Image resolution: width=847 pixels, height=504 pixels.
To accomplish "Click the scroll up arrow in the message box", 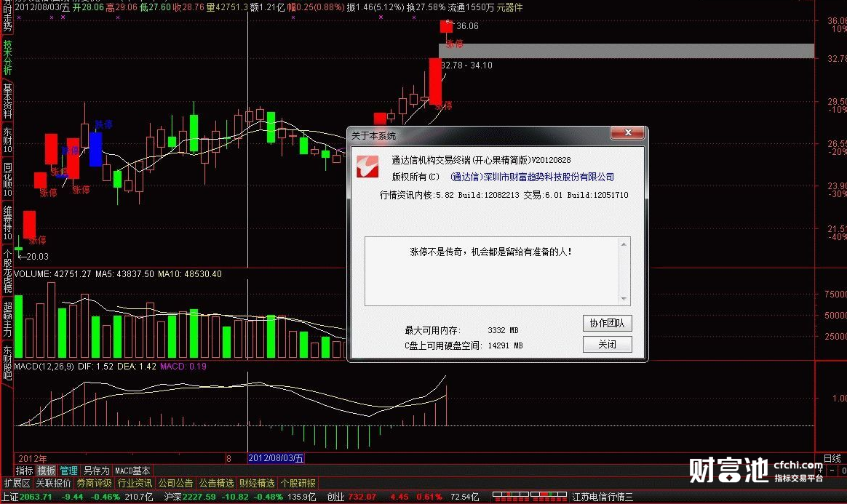I will (x=624, y=244).
